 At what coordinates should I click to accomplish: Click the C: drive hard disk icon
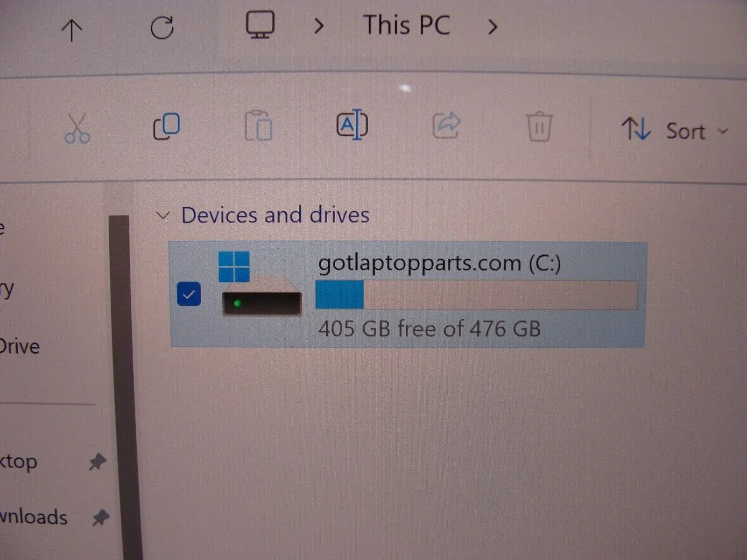point(261,285)
